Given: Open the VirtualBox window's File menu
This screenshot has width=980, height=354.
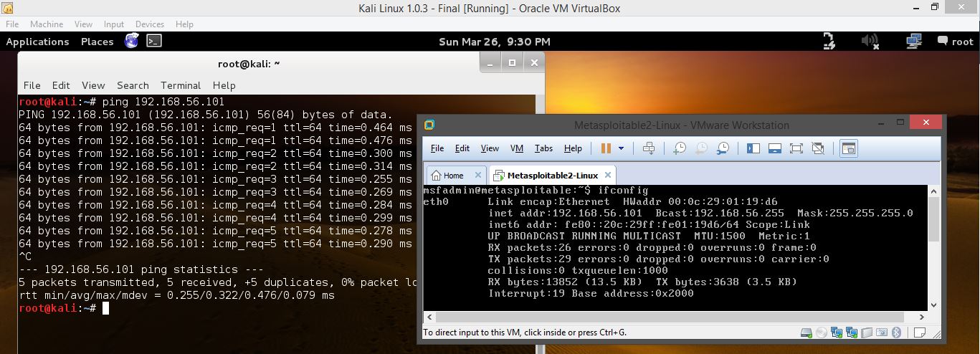Looking at the screenshot, I should (x=12, y=24).
